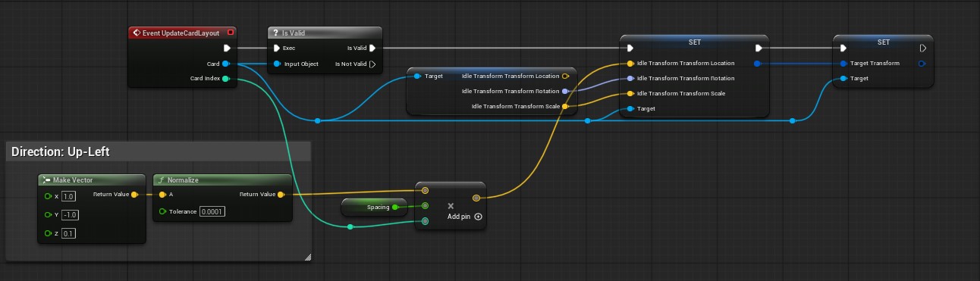The width and height of the screenshot is (980, 281).
Task: Click the Target input pin on the break node
Action: 417,76
